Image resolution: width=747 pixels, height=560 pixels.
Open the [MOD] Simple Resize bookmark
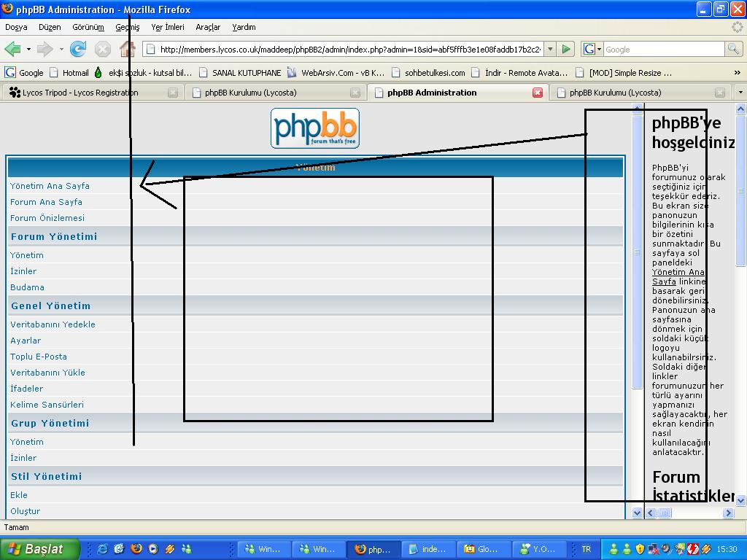[x=624, y=73]
